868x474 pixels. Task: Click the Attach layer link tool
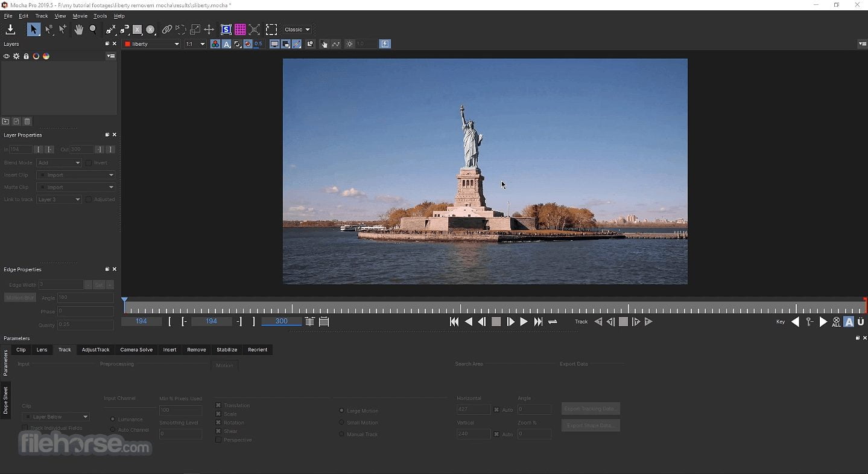pyautogui.click(x=167, y=30)
